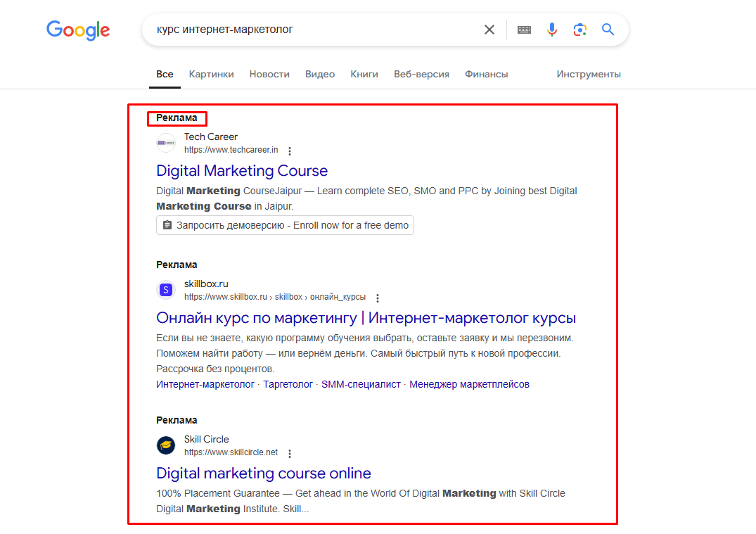Open the Таргетолог sitelink

288,384
